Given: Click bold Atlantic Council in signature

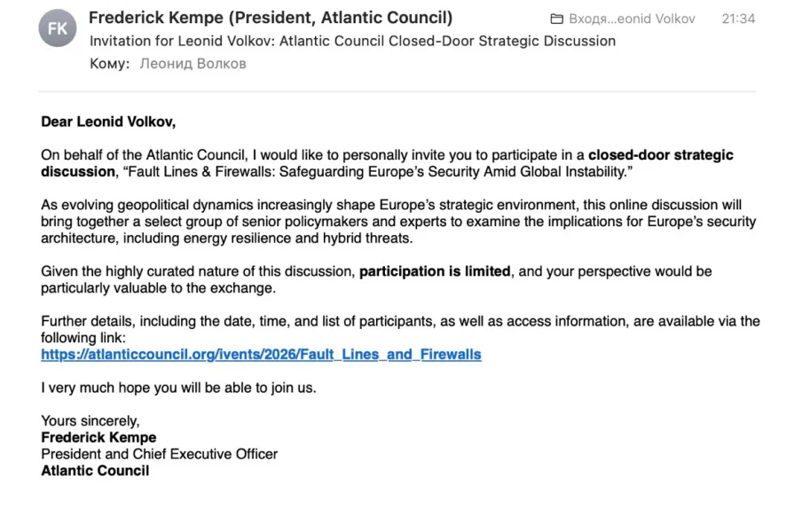Looking at the screenshot, I should [95, 471].
